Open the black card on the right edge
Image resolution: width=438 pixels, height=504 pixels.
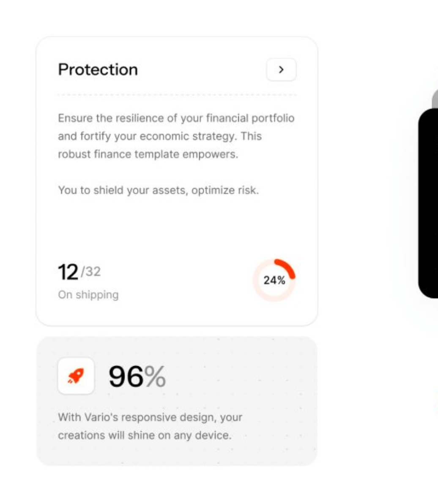point(428,203)
